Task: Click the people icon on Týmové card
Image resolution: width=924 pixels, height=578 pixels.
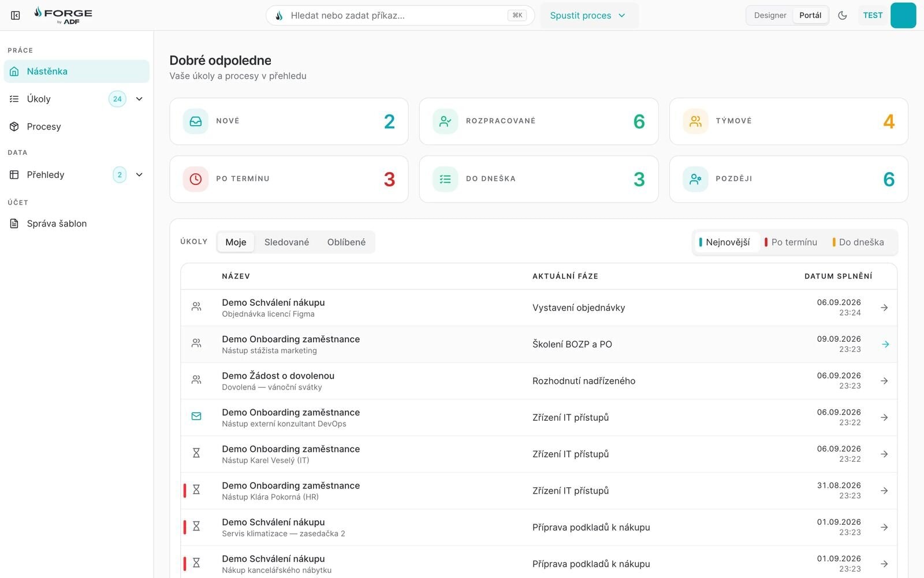Action: [x=695, y=121]
